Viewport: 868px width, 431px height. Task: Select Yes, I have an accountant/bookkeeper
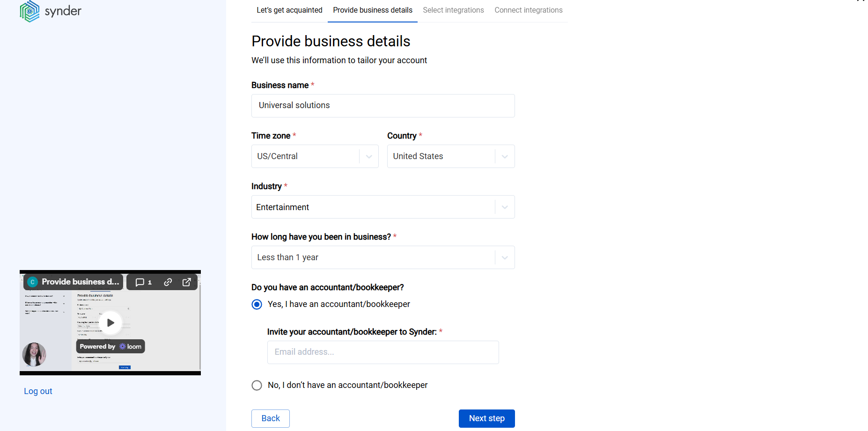(257, 304)
